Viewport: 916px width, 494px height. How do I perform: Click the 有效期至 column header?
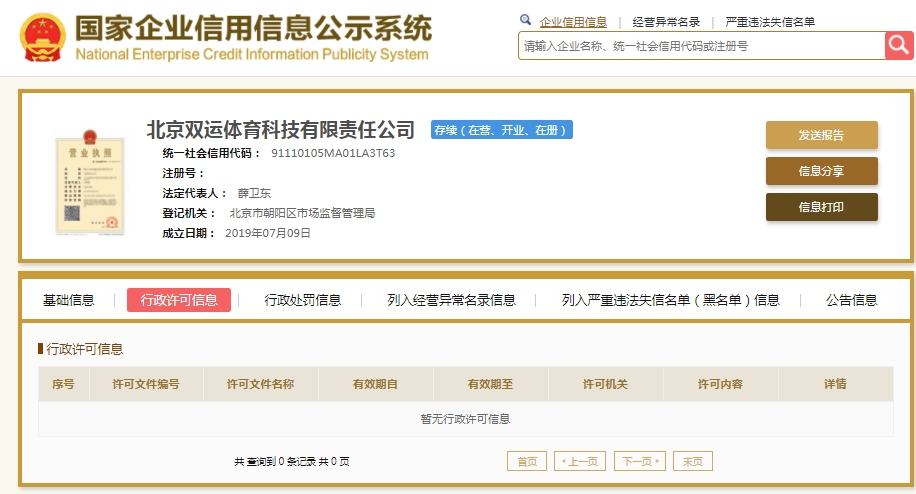490,384
